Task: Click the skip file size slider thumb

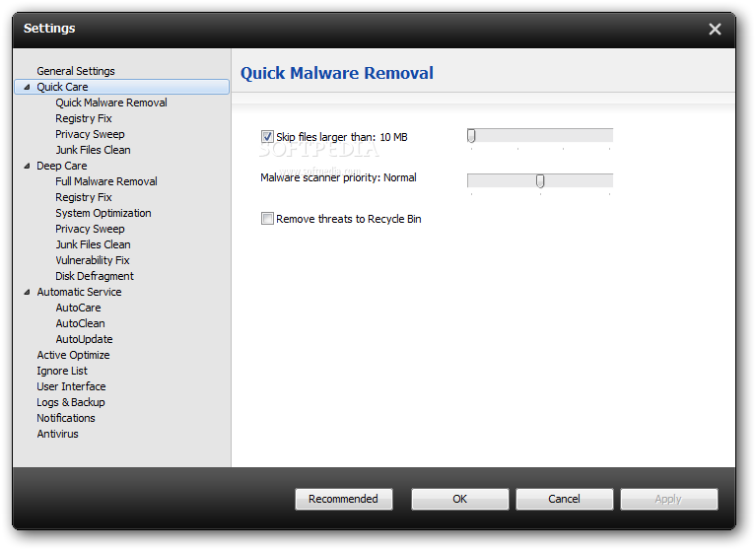Action: [471, 136]
